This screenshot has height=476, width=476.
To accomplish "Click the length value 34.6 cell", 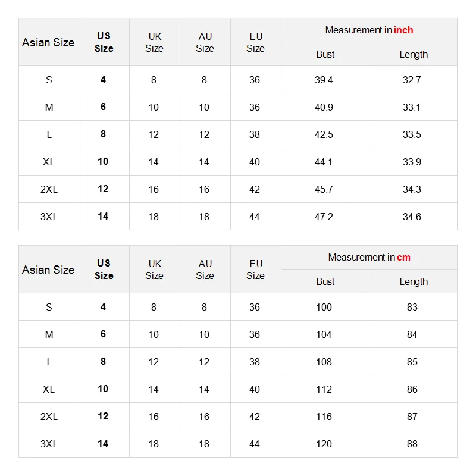I will pos(412,217).
